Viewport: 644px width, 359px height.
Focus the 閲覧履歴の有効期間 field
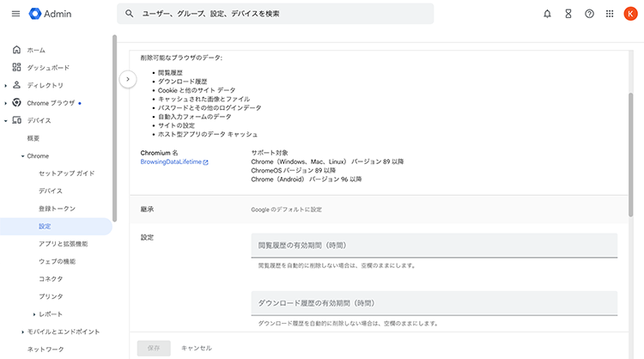pos(434,246)
